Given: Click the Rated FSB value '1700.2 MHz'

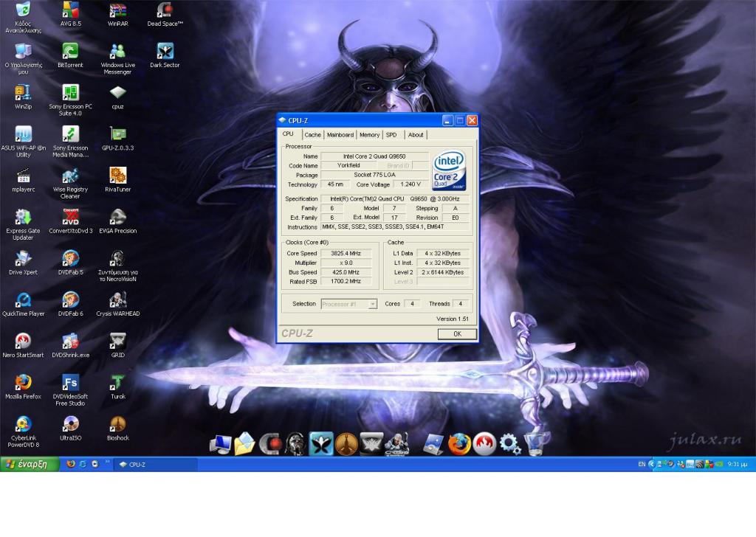Looking at the screenshot, I should point(346,281).
